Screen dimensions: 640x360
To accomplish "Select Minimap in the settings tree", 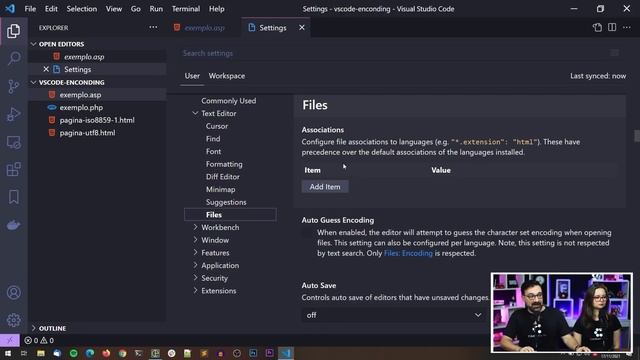I will click(x=220, y=189).
